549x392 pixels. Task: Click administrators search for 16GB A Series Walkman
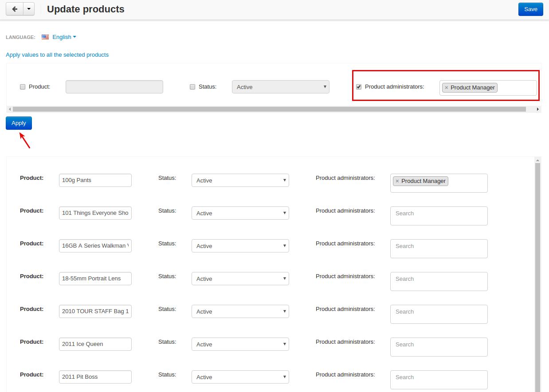[439, 248]
